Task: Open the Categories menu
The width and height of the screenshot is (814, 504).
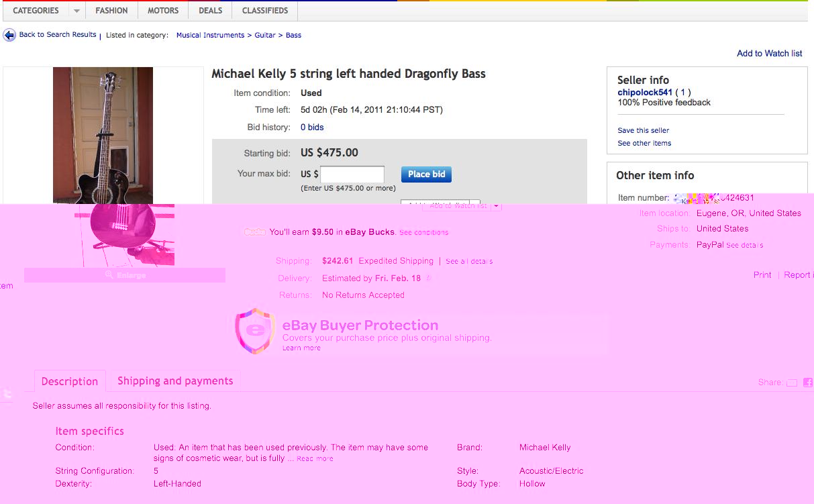Action: 36,11
